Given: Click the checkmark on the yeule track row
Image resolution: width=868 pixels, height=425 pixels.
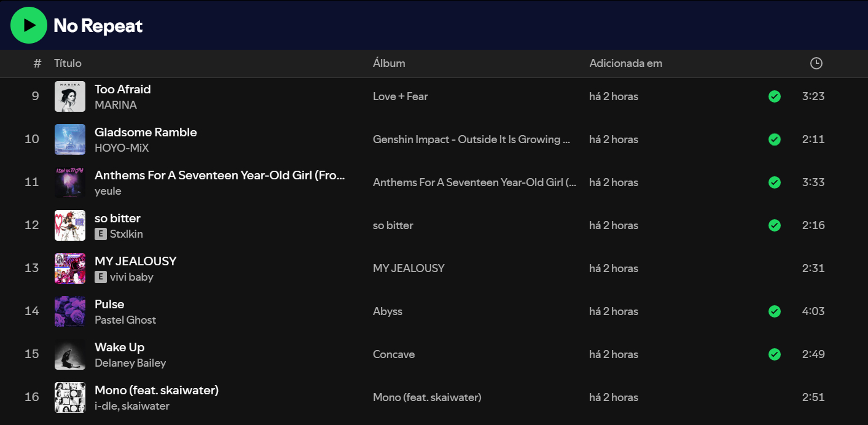Looking at the screenshot, I should point(775,182).
